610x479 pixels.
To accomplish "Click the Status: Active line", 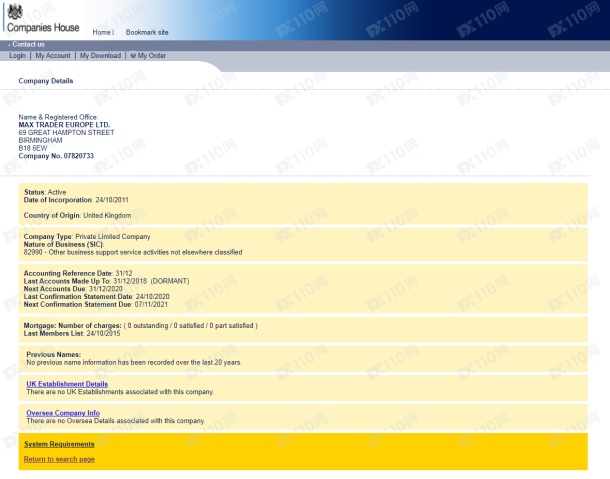I will [x=45, y=191].
